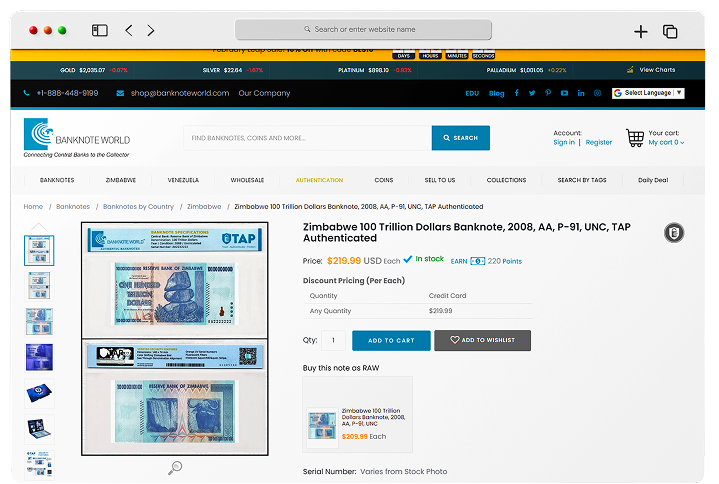Open the WHOLESALE menu item
Image resolution: width=719 pixels, height=484 pixels.
(247, 180)
